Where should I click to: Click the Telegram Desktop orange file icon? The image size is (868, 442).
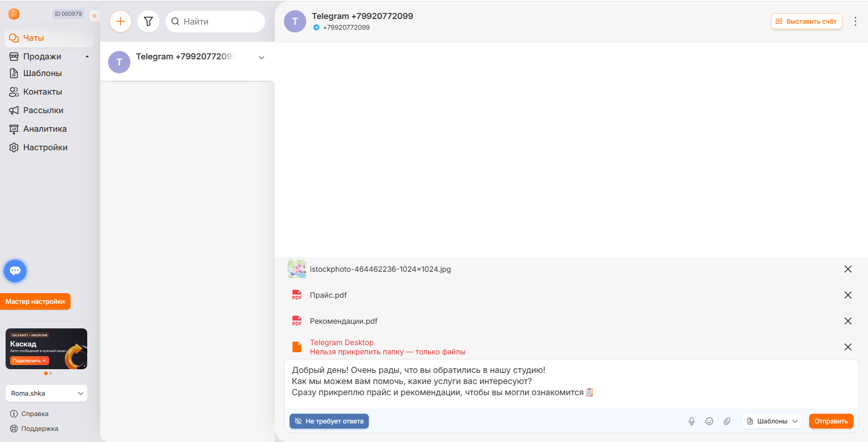point(297,347)
